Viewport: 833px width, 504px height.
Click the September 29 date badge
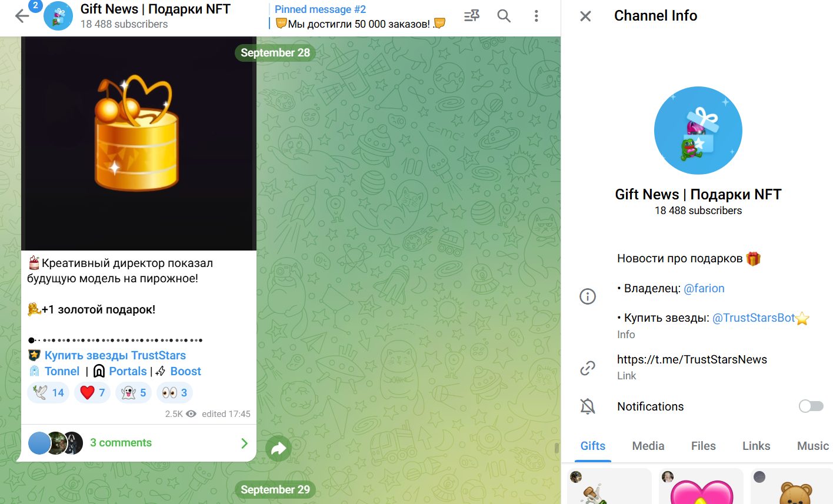pos(275,489)
